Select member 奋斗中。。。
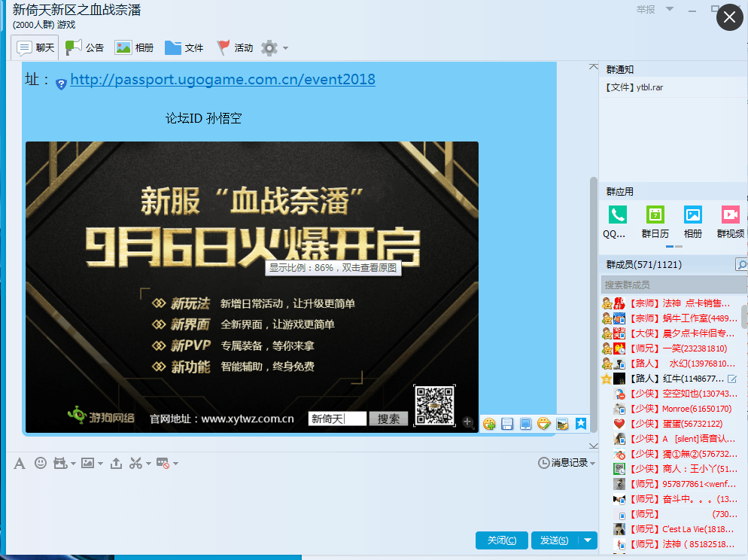 tap(670, 499)
